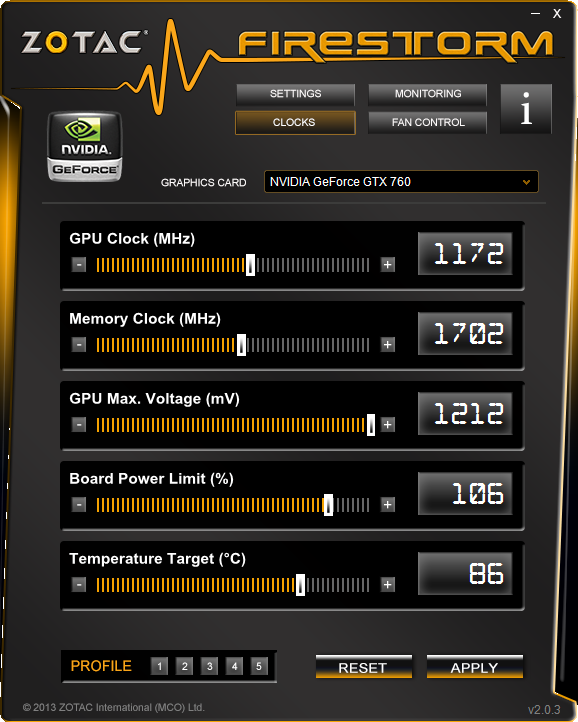Open the Fan Control tab
The image size is (578, 722).
(427, 122)
